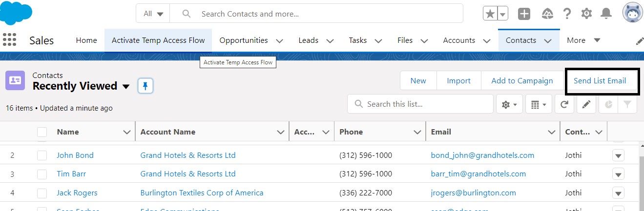Screen dimensions: 644x211
Task: Open the Opportunities tab
Action: pos(244,40)
